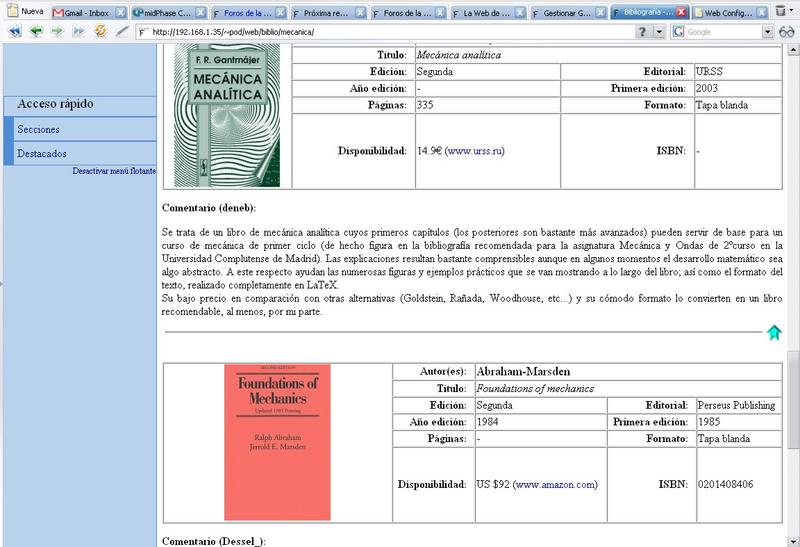Click the teal back-to-top arrow icon
Image resolution: width=800 pixels, height=547 pixels.
(x=774, y=333)
